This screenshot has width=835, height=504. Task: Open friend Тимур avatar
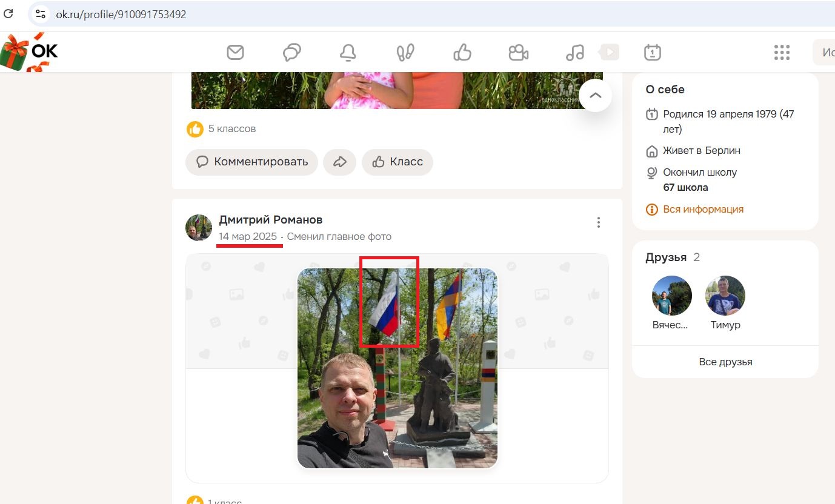(725, 296)
